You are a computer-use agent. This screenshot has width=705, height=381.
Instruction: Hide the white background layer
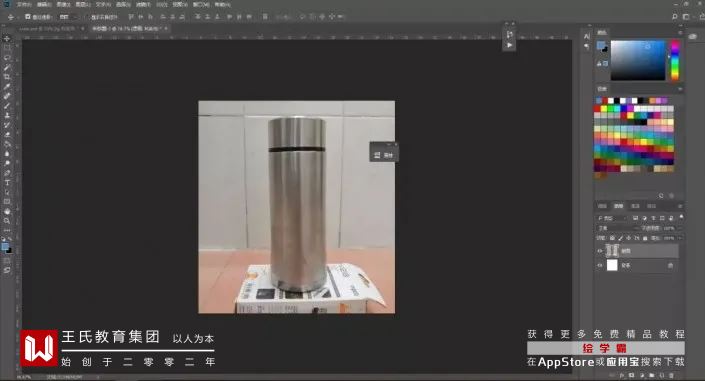click(x=599, y=266)
